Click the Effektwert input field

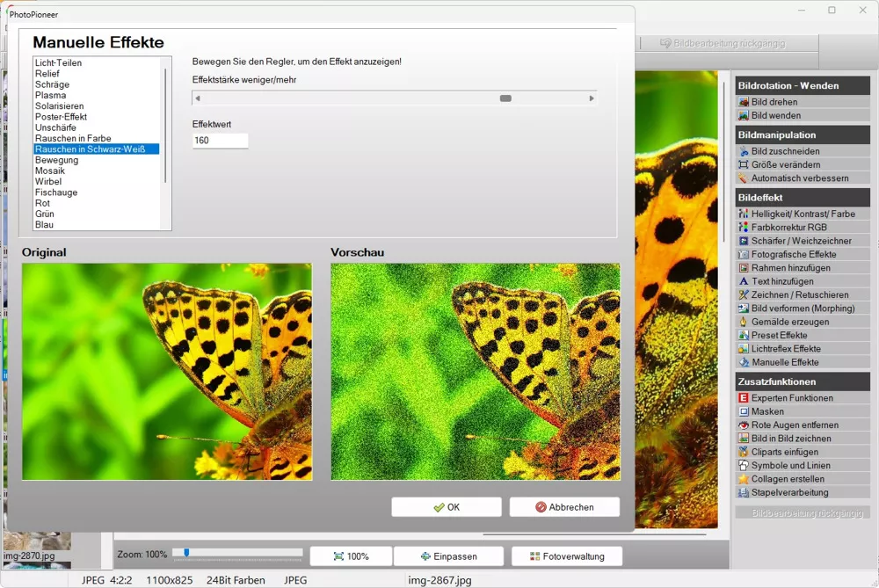pyautogui.click(x=219, y=140)
